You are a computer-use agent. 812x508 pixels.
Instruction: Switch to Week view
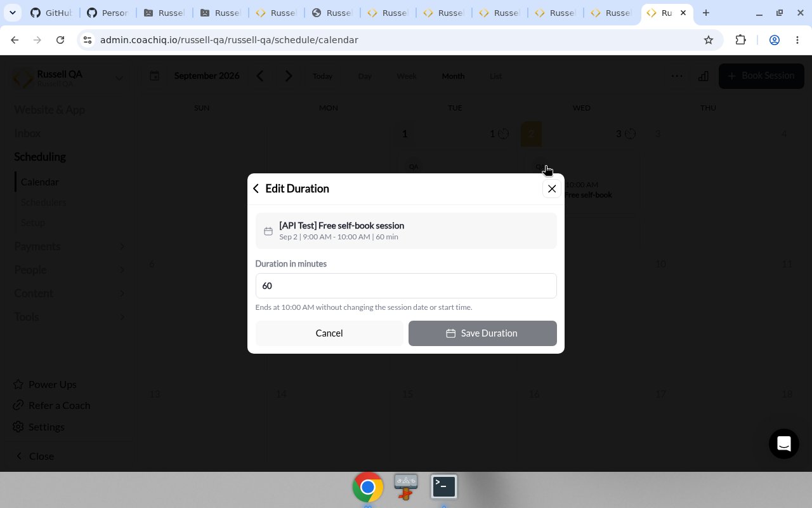pos(407,76)
